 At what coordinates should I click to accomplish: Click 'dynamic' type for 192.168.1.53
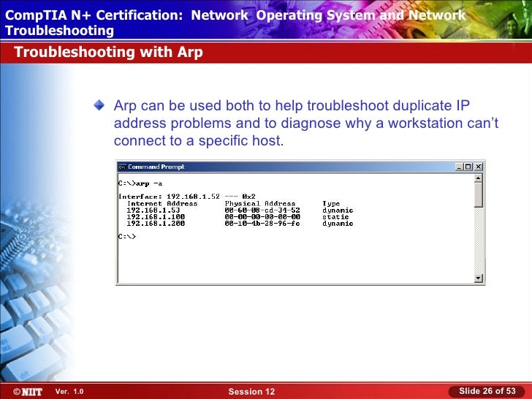[338, 210]
